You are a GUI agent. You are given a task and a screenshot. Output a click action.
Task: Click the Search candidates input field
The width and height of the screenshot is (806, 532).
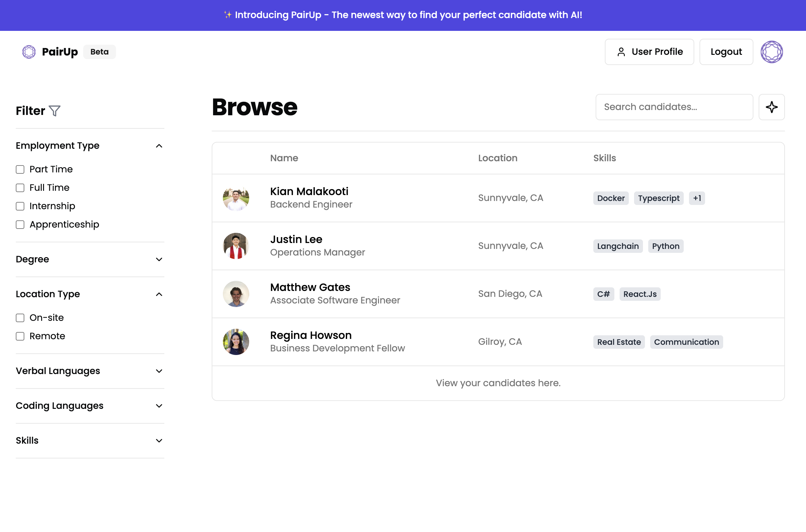coord(674,107)
